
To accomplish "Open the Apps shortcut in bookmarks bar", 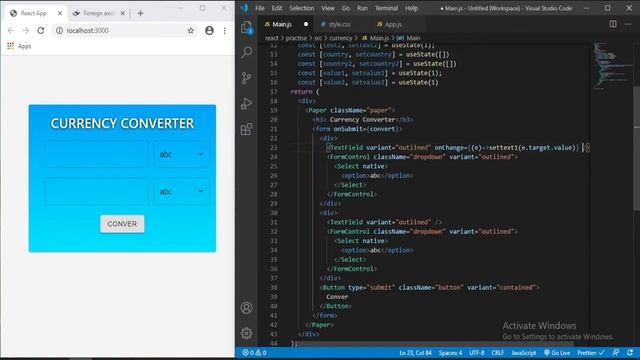I will tap(19, 46).
